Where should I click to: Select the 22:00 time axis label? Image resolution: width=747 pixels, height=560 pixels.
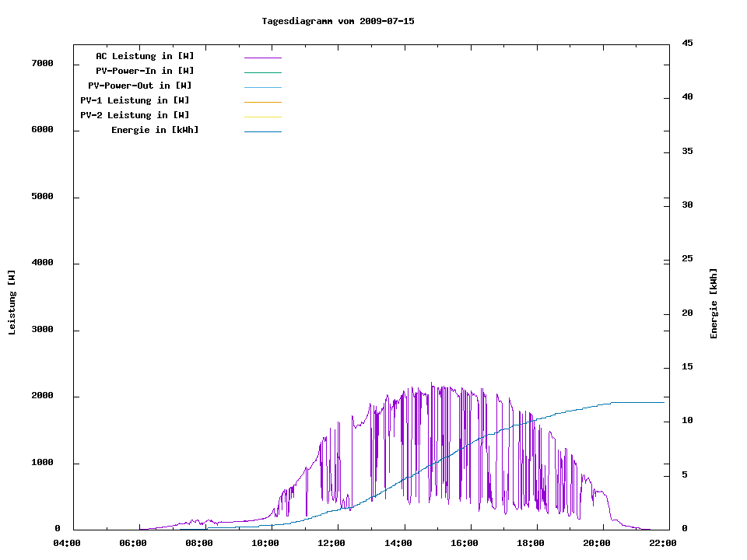tap(665, 544)
